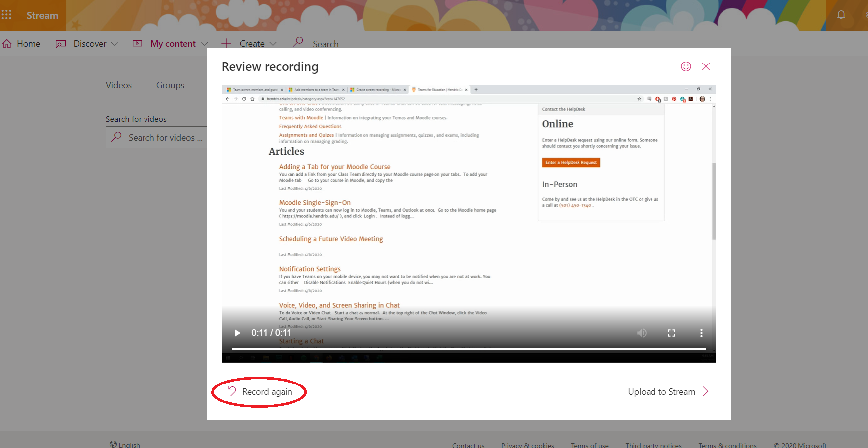Open the app launcher waffle icon

(x=6, y=15)
